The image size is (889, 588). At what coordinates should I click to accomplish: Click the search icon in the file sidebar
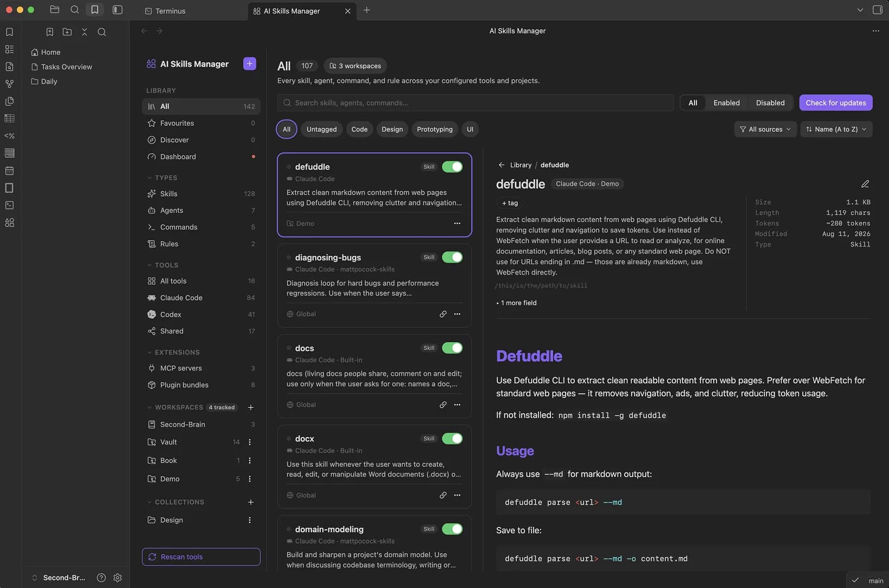pos(102,32)
